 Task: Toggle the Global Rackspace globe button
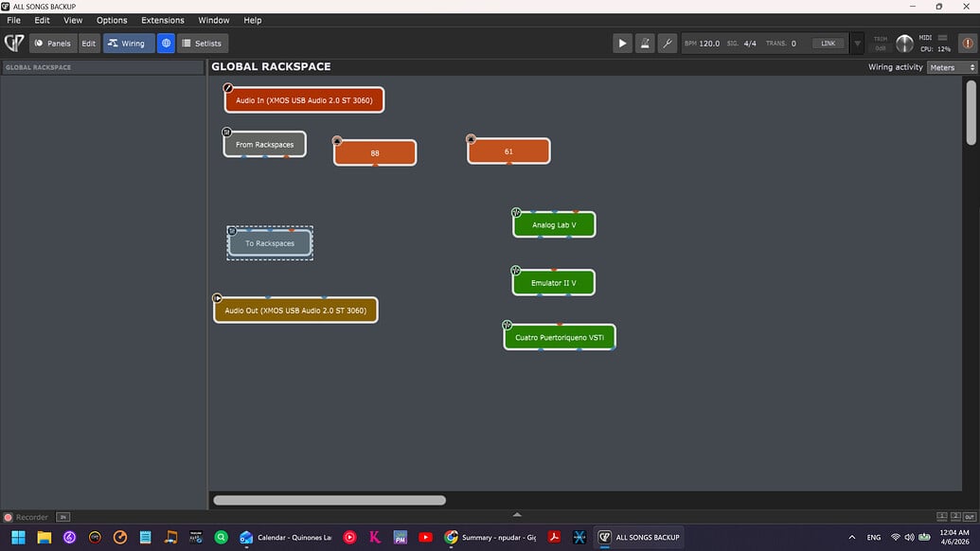(166, 43)
